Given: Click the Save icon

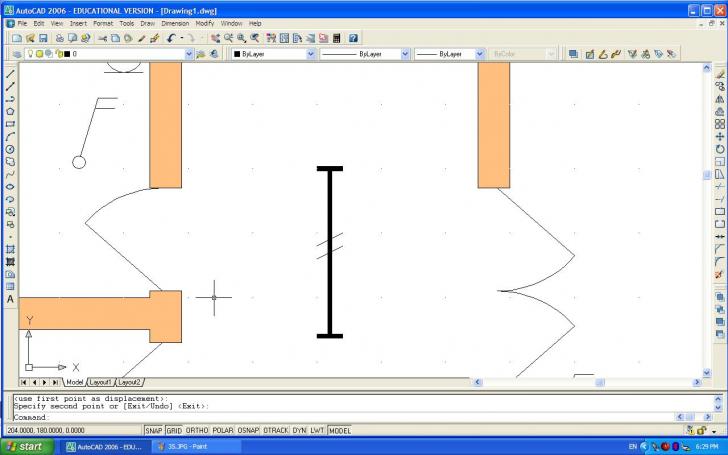Looking at the screenshot, I should click(x=43, y=38).
